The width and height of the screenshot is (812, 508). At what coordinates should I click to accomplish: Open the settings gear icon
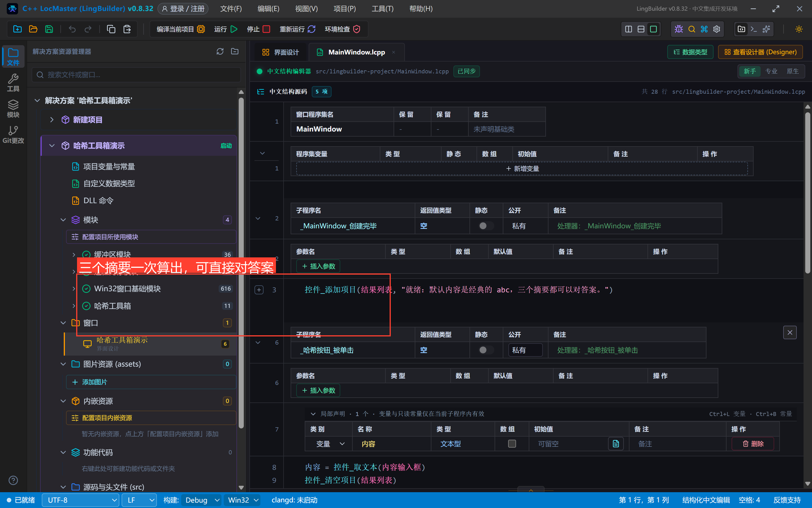pos(717,29)
